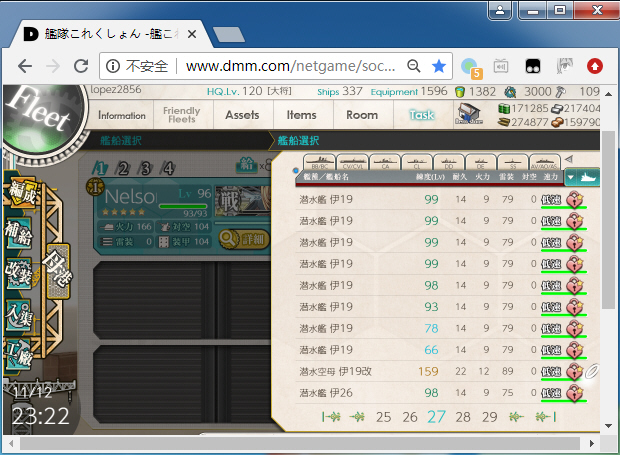The width and height of the screenshot is (620, 455).
Task: Click the browser forward arrow
Action: pyautogui.click(x=53, y=66)
